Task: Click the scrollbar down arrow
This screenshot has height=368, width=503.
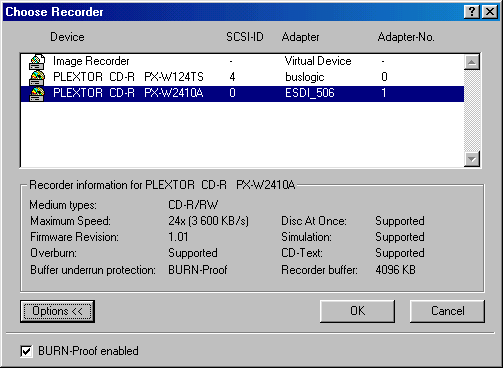Action: (x=472, y=159)
